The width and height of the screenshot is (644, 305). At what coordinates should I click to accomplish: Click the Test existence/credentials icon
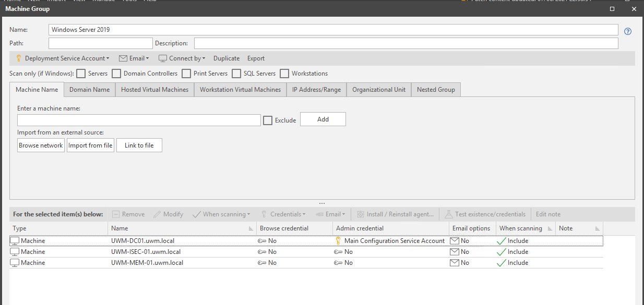(x=449, y=214)
